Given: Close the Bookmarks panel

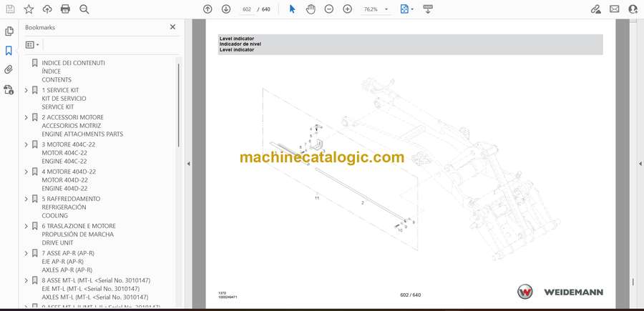Looking at the screenshot, I should click(x=172, y=27).
